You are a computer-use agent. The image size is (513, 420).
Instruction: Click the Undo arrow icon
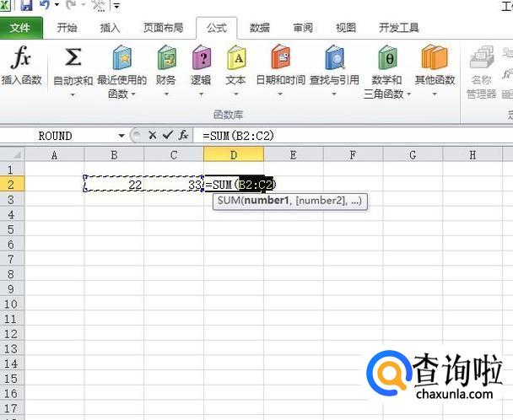pos(45,5)
